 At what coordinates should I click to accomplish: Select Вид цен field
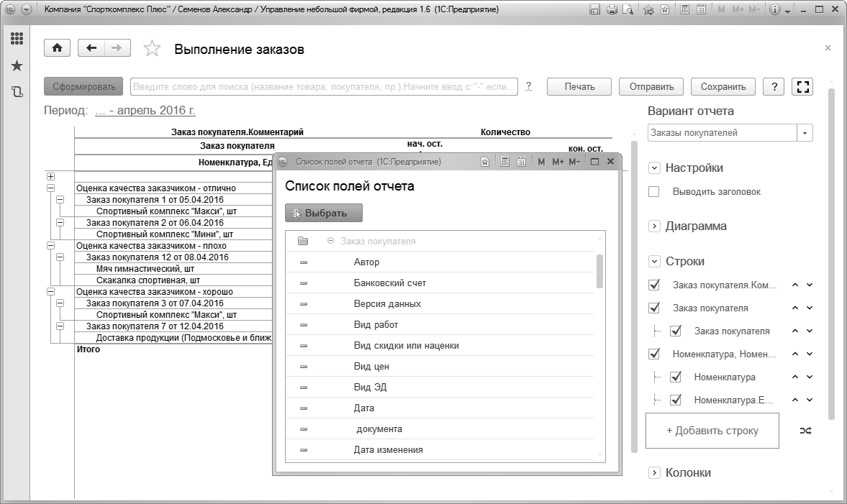tap(439, 367)
